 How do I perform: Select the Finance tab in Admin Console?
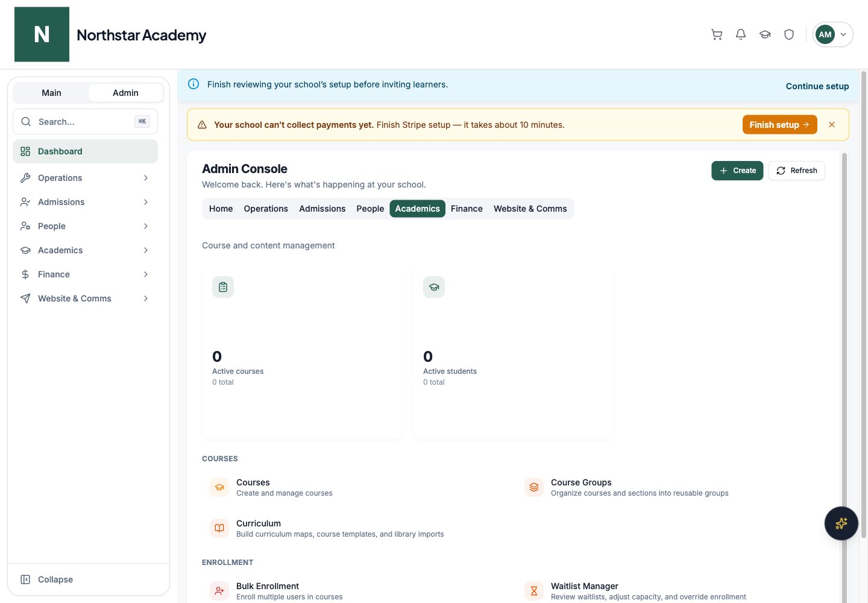467,209
